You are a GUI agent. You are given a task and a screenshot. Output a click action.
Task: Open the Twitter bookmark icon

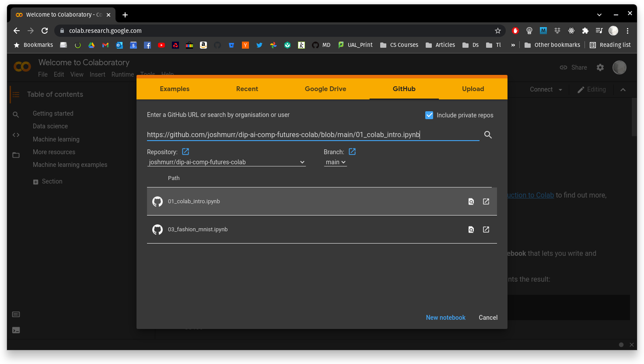pyautogui.click(x=259, y=45)
